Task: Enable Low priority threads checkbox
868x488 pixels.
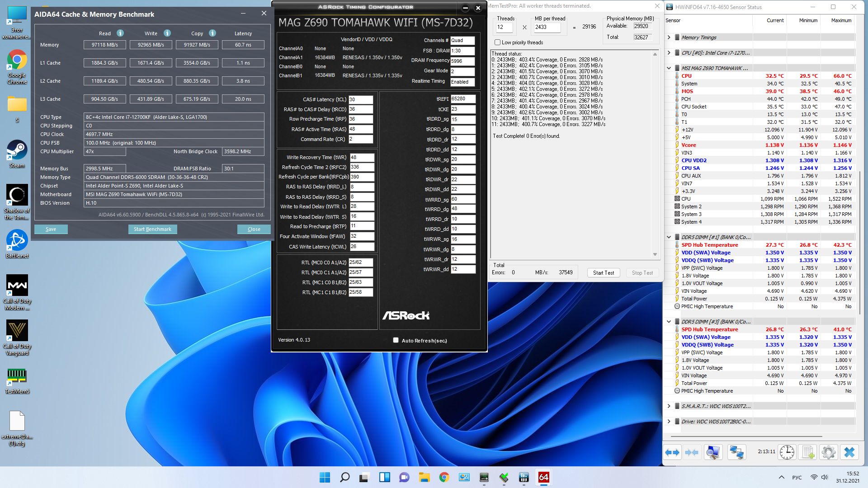Action: coord(498,42)
